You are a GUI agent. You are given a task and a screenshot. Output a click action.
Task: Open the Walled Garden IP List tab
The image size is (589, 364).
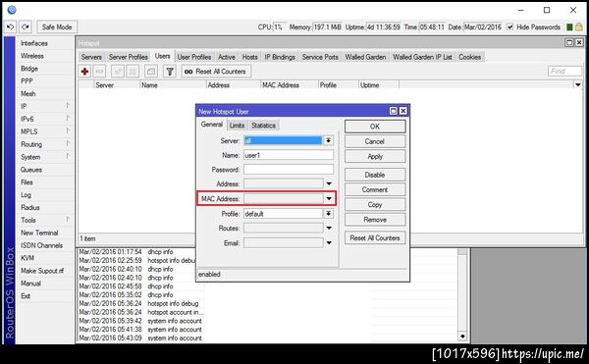pos(422,57)
